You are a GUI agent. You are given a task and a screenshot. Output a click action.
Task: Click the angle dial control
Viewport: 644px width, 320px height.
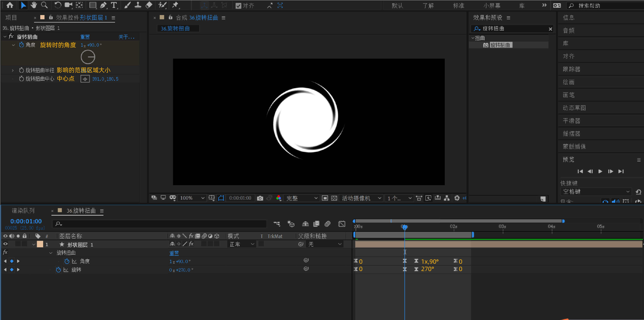[x=88, y=57]
